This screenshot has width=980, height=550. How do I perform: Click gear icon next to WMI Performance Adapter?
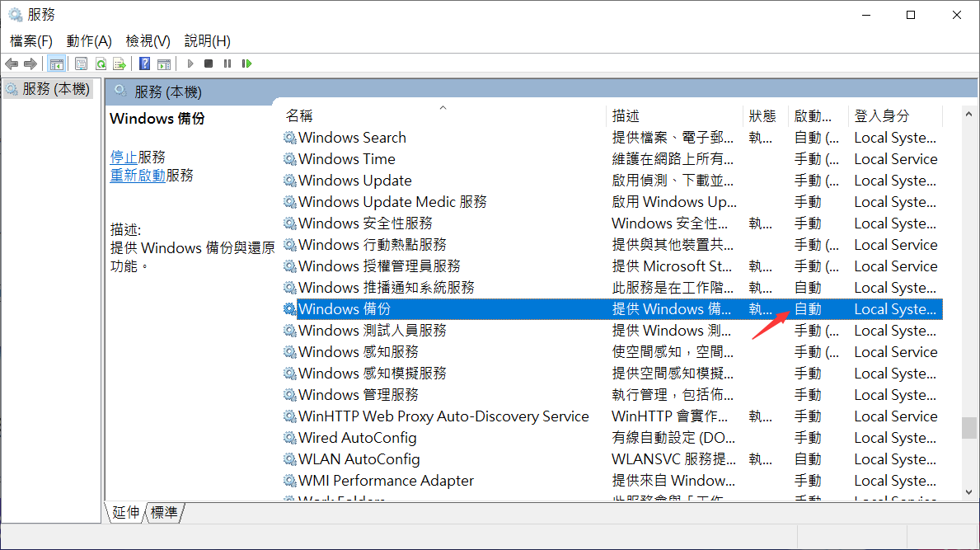(289, 481)
